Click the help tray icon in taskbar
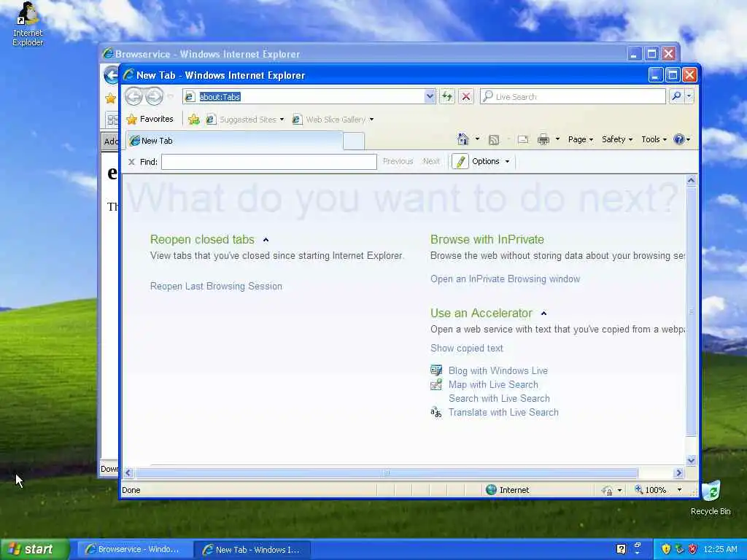Image resolution: width=747 pixels, height=560 pixels. tap(621, 549)
